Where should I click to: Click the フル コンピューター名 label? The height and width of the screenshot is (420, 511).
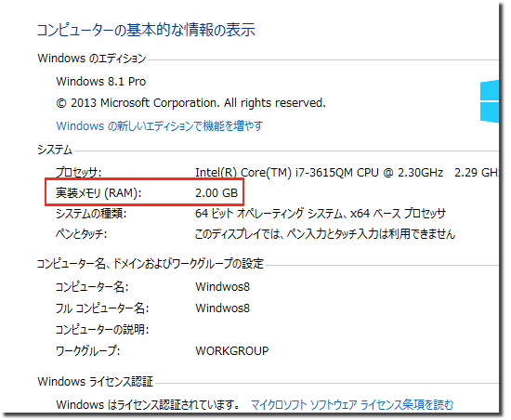102,308
